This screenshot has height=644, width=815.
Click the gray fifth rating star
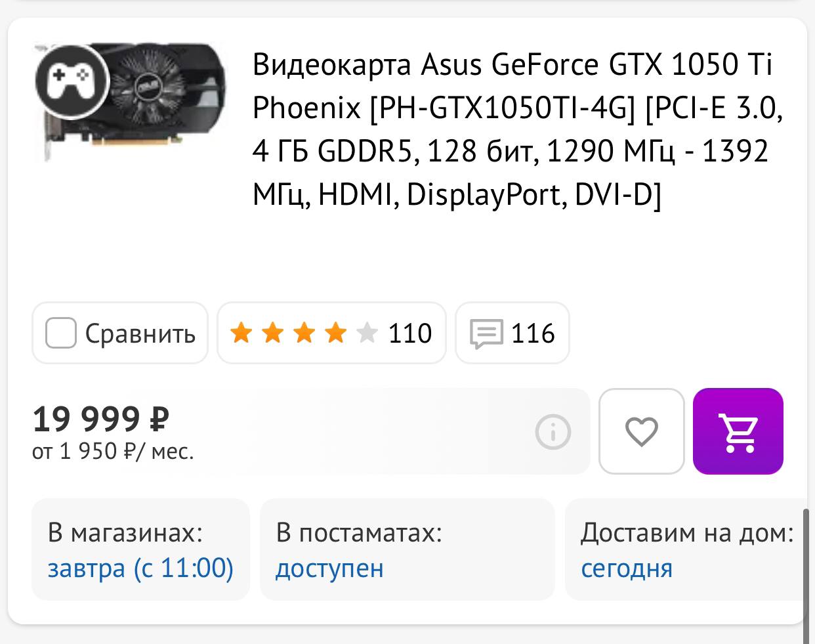coord(367,333)
